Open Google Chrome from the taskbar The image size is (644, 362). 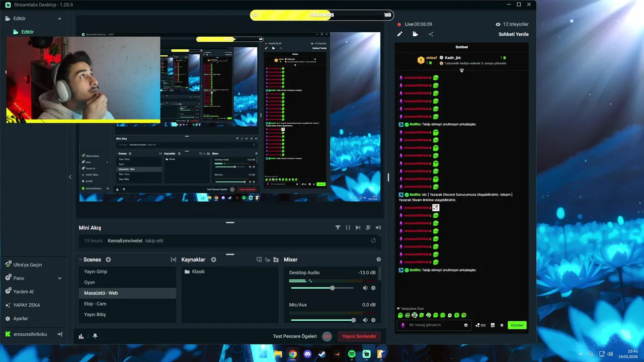(293, 354)
